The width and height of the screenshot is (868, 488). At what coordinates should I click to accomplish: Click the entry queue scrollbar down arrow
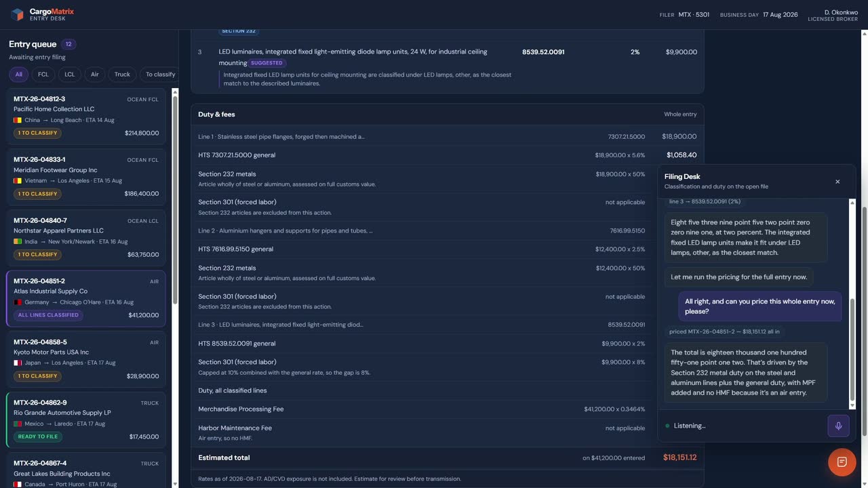click(175, 484)
